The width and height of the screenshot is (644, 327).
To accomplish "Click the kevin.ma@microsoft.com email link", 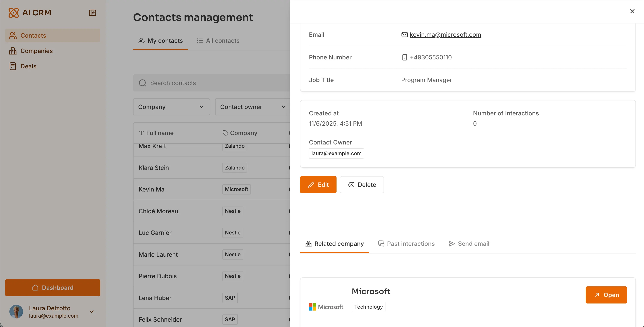I will coord(445,34).
